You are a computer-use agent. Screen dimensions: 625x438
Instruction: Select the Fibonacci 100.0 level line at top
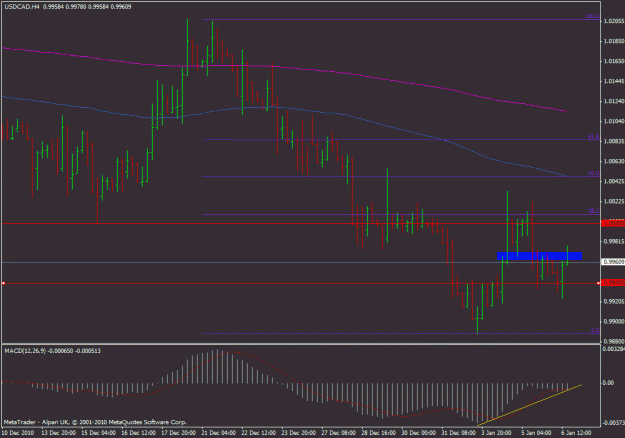[x=401, y=20]
